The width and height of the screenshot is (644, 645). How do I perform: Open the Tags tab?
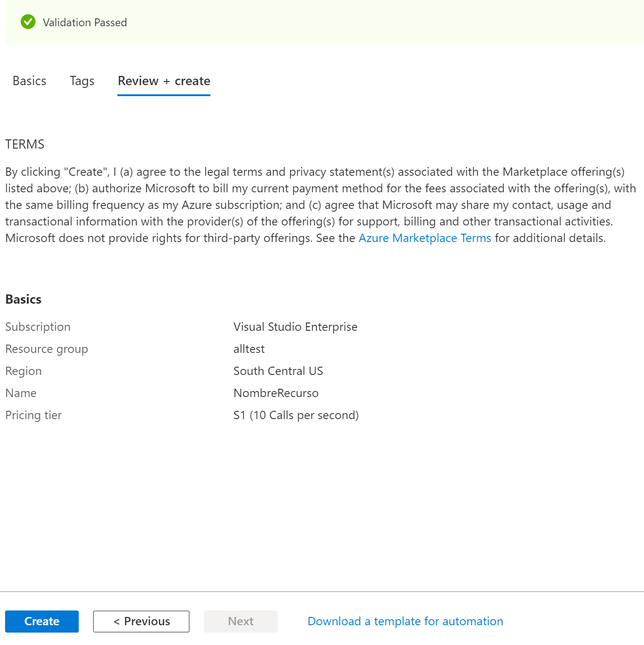(x=82, y=81)
